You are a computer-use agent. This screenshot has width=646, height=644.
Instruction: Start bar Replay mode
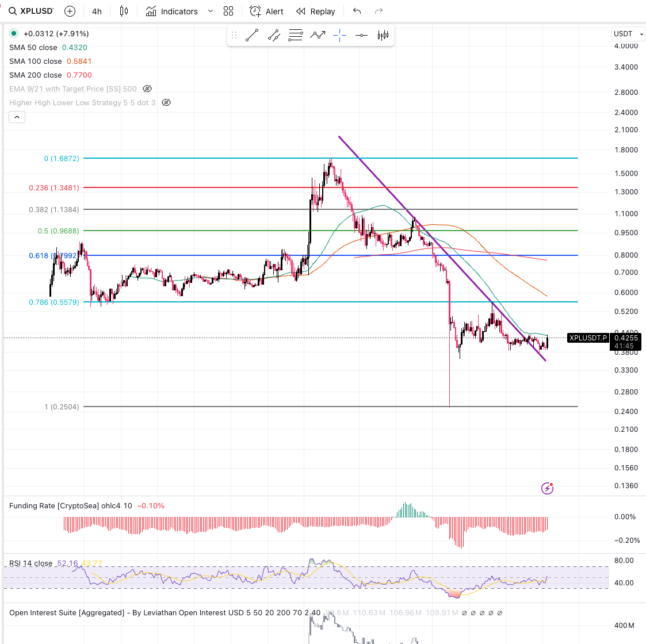pyautogui.click(x=315, y=11)
